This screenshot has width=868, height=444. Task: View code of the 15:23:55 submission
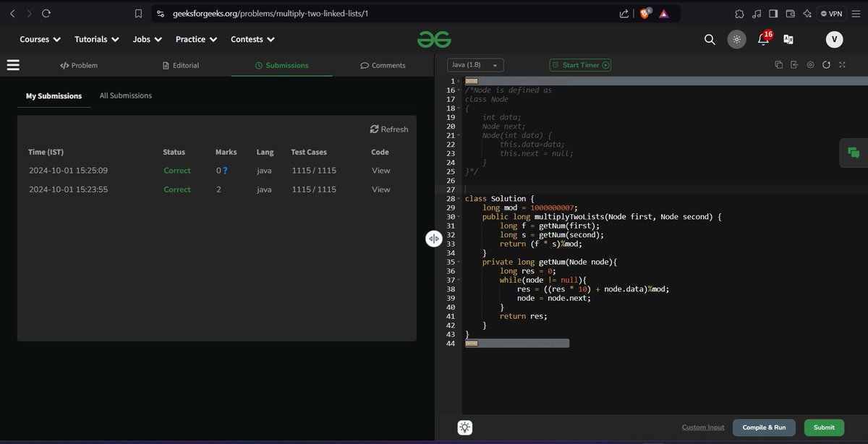[x=380, y=189]
